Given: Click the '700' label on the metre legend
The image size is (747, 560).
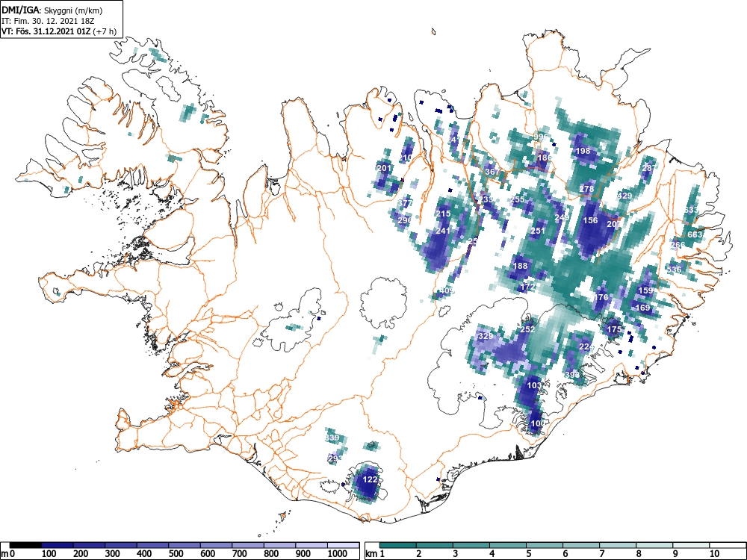Looking at the screenshot, I should click(x=240, y=554).
